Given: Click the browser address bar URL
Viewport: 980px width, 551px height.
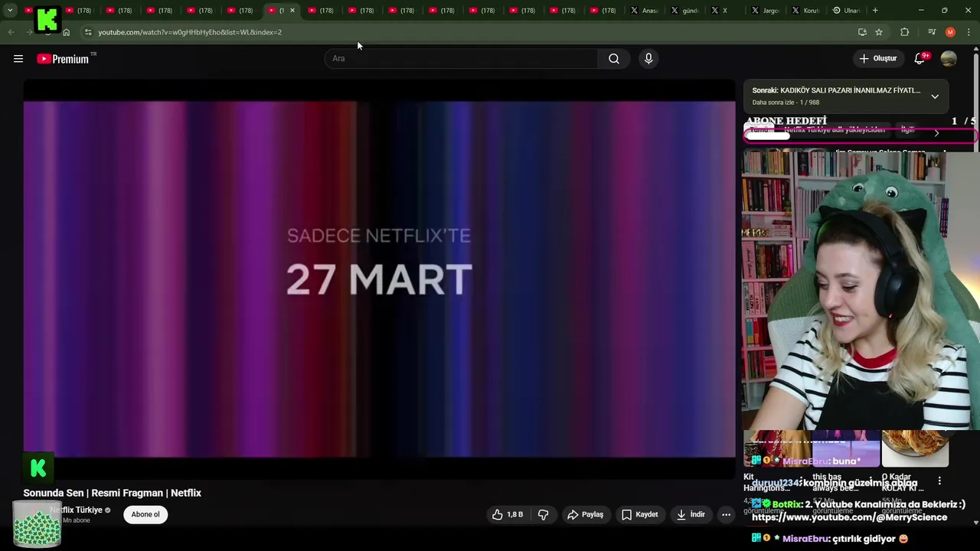Looking at the screenshot, I should (190, 32).
